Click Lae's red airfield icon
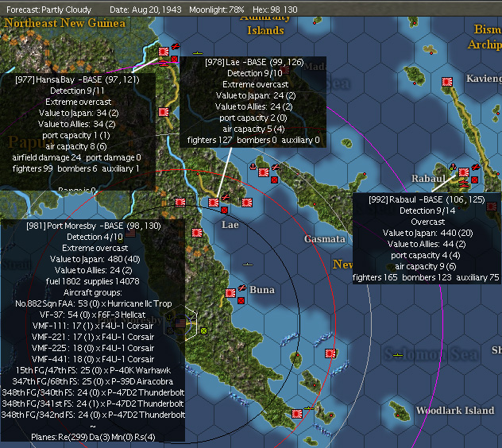 tap(226, 197)
